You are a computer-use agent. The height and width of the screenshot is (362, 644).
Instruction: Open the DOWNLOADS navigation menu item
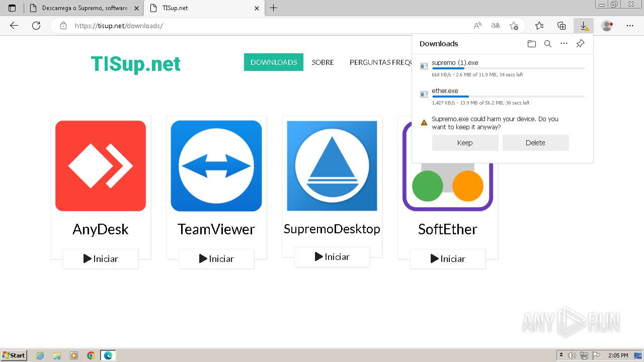(274, 62)
